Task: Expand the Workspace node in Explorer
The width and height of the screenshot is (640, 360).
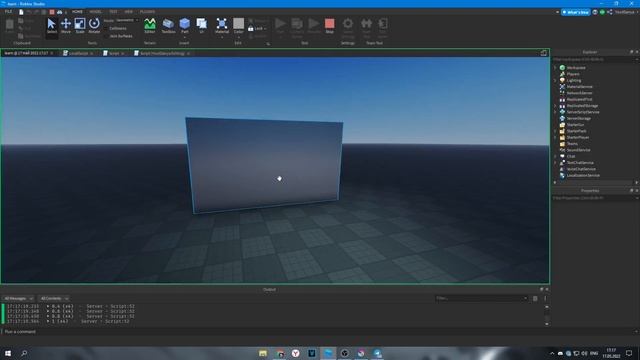Action: pos(555,68)
